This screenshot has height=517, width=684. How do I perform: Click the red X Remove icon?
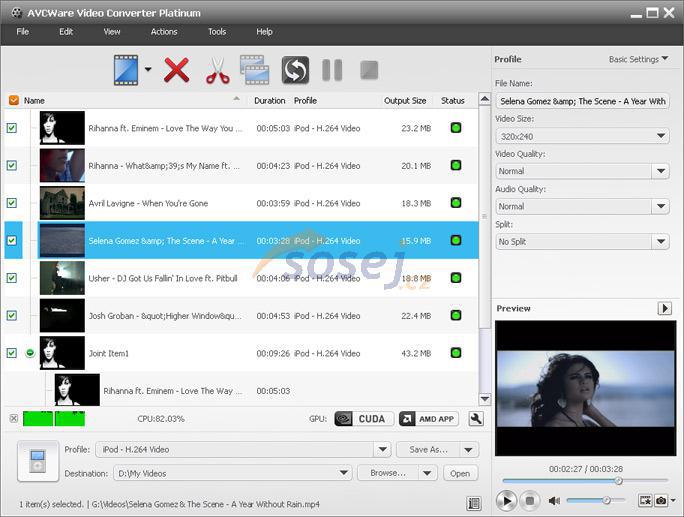[x=176, y=70]
